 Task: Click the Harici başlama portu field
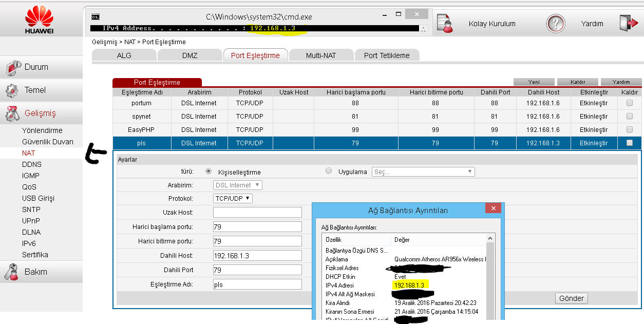(257, 227)
